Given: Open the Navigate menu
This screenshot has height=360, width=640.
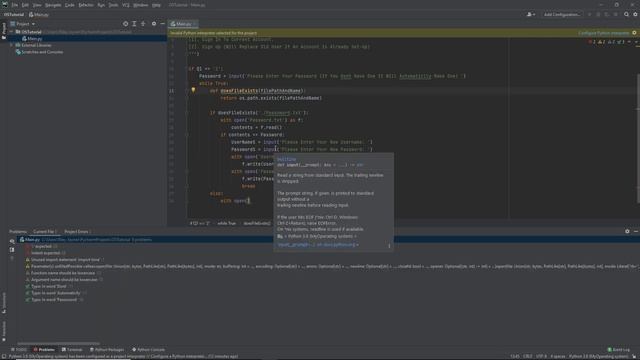Looking at the screenshot, I should [53, 5].
